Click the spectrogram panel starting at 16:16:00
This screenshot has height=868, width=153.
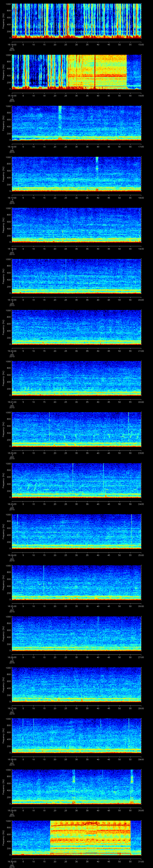tap(77, 123)
